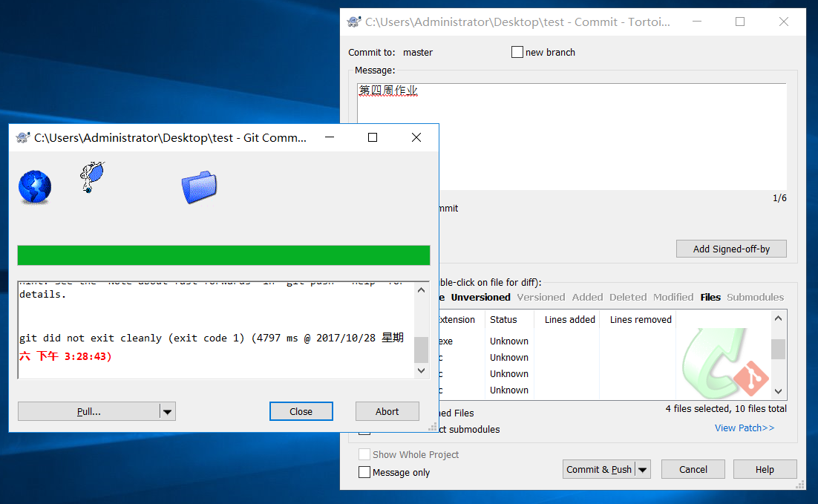Screen dimensions: 818x504
Task: Open the Pull button dropdown arrow
Action: pyautogui.click(x=168, y=412)
